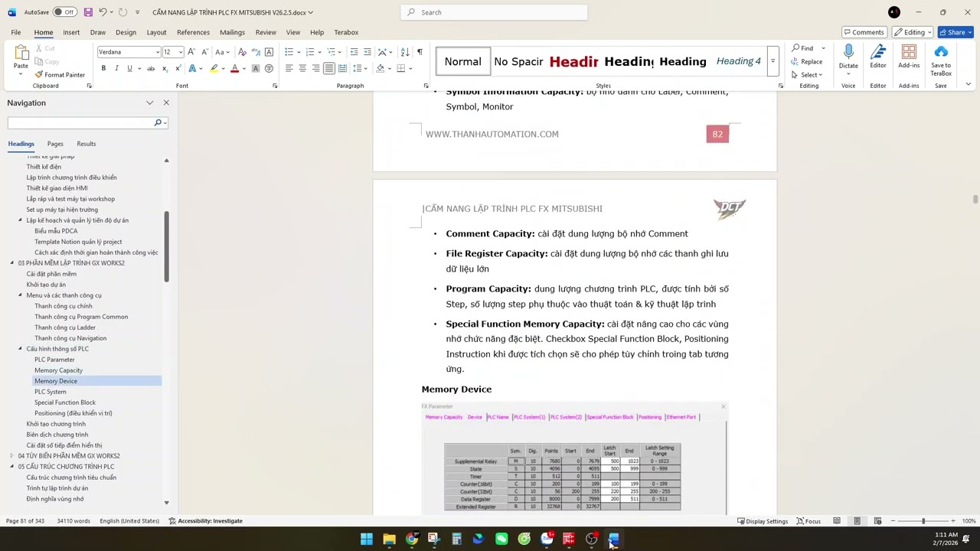Toggle Bold formatting
The width and height of the screenshot is (980, 551).
coord(103,69)
